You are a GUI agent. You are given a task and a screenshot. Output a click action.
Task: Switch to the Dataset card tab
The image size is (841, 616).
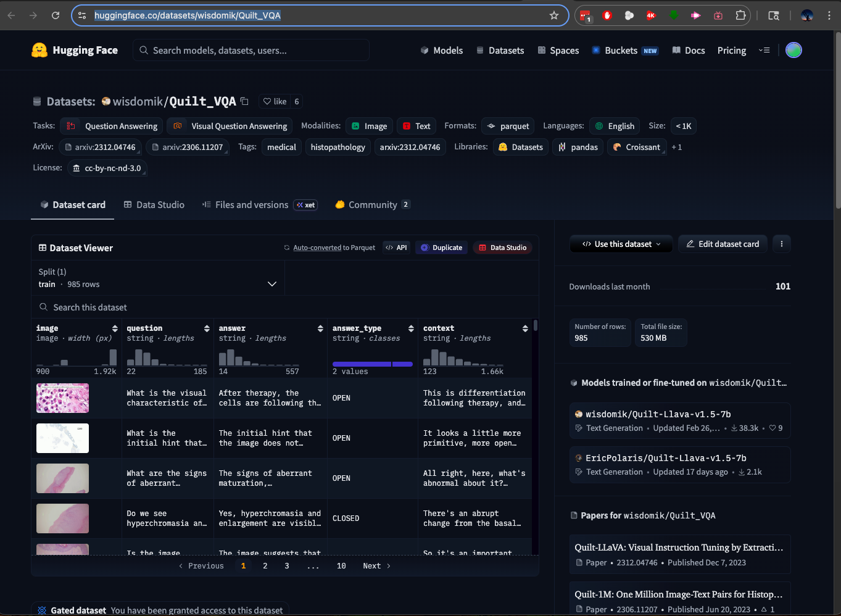click(x=73, y=205)
